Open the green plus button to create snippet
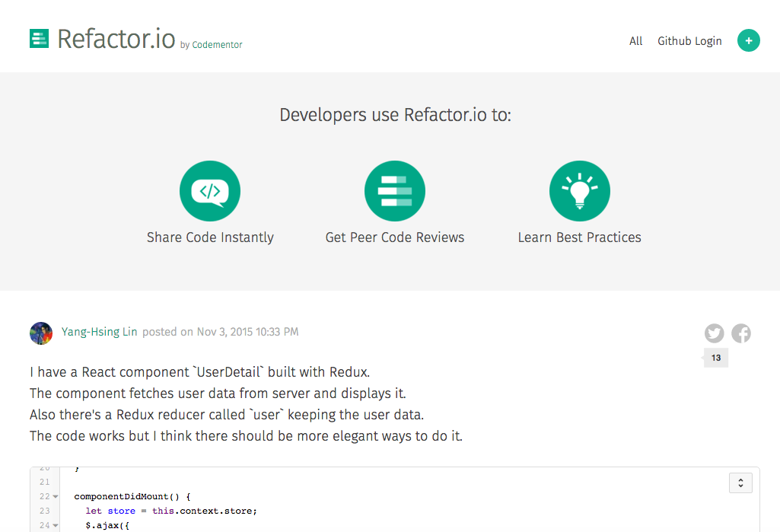The height and width of the screenshot is (532, 780). (748, 40)
